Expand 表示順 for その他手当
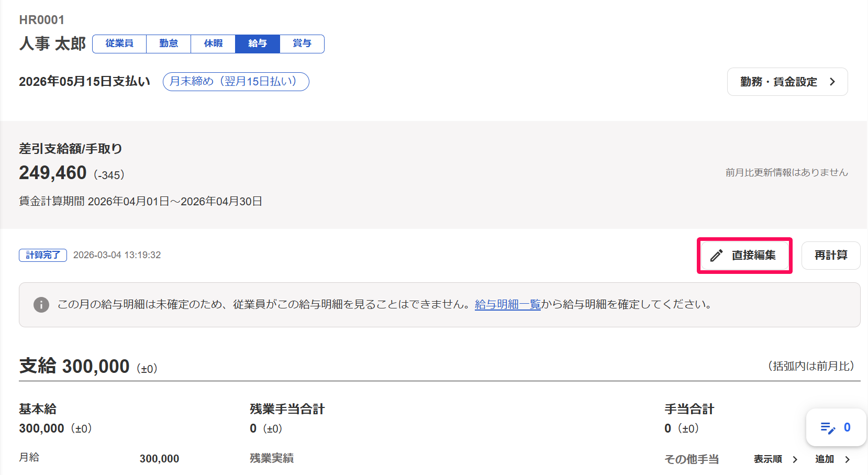868x475 pixels. coord(775,459)
